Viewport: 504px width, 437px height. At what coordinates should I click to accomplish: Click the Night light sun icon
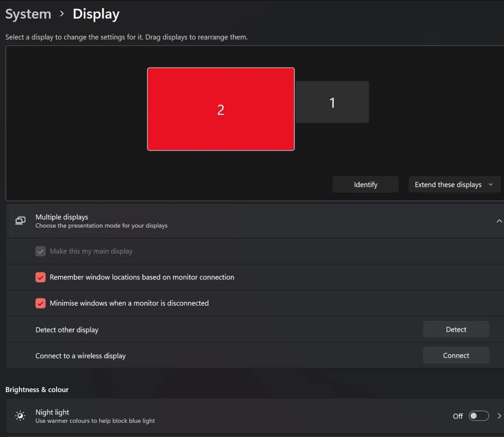coord(20,416)
